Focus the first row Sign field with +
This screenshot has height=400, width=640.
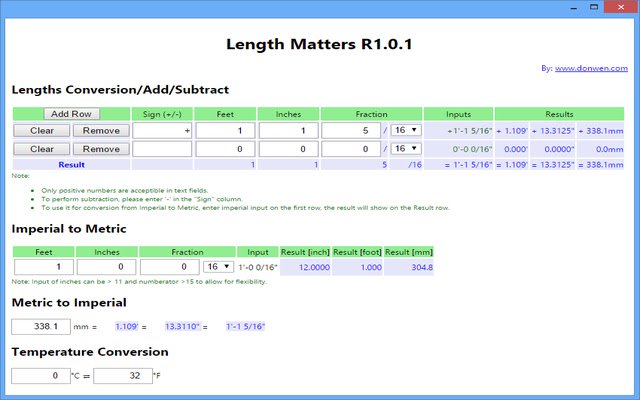(x=162, y=131)
